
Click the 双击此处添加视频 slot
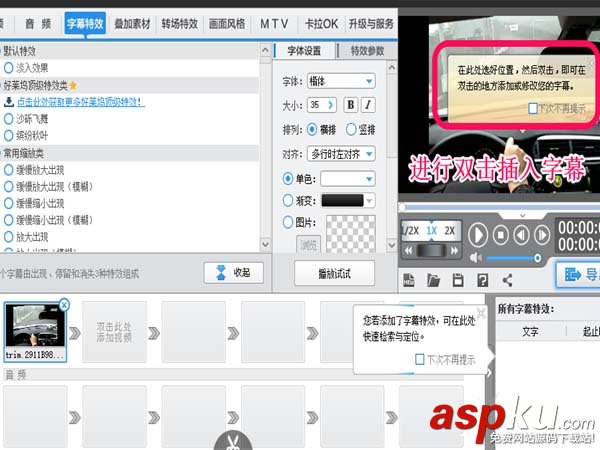[x=114, y=332]
